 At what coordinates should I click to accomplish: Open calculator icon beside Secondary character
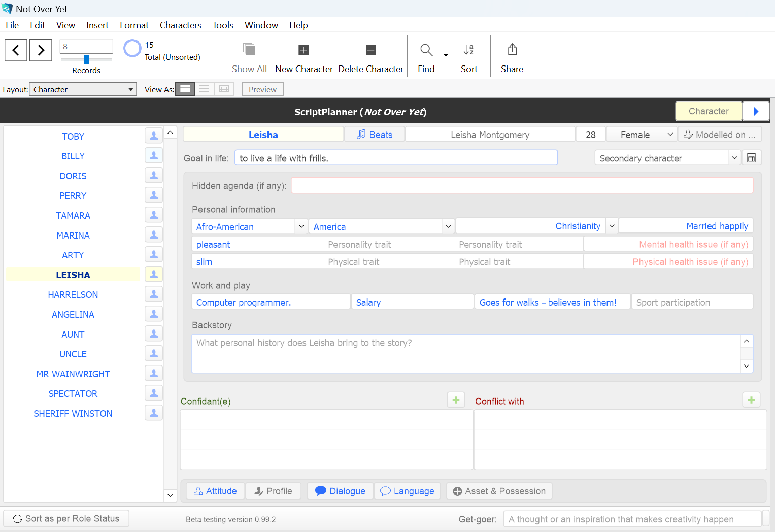click(x=752, y=158)
